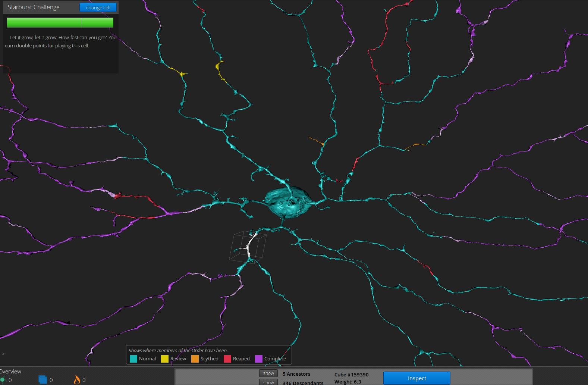Click the Complete purple legend swatch
Screen dimensions: 588x385
259,359
